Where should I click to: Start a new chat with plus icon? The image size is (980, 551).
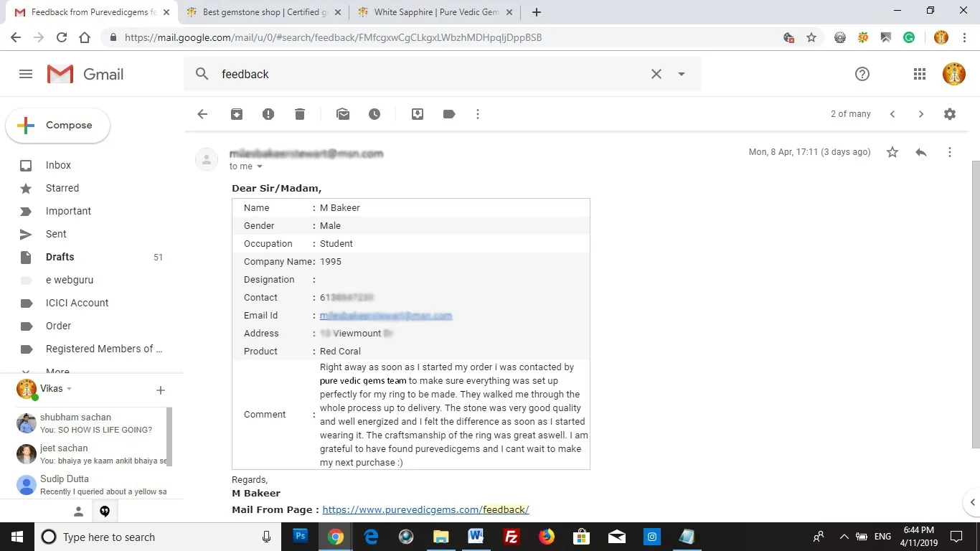coord(161,390)
